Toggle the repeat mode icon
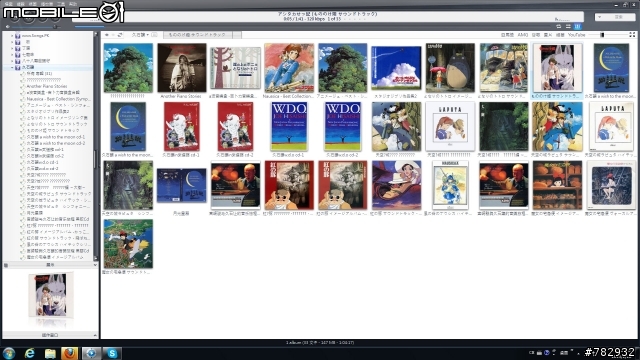 (x=558, y=27)
